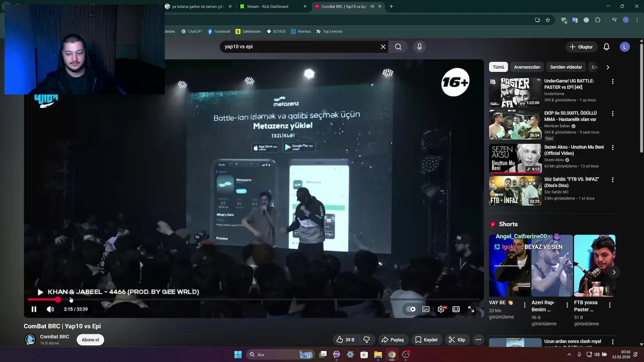Image resolution: width=644 pixels, height=362 pixels.
Task: Open Microsoft Store from the taskbar
Action: tap(364, 354)
